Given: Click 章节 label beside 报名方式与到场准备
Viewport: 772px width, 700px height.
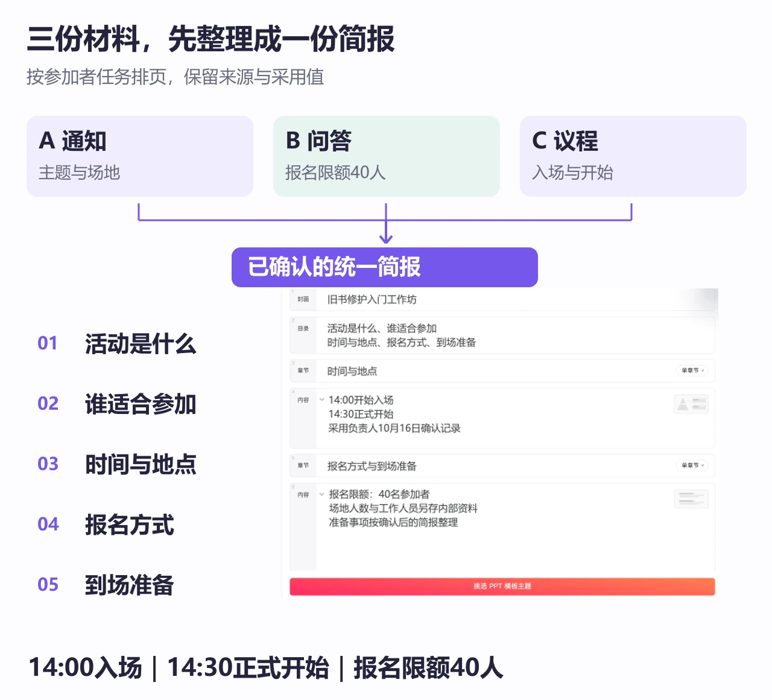Looking at the screenshot, I should pos(303,465).
